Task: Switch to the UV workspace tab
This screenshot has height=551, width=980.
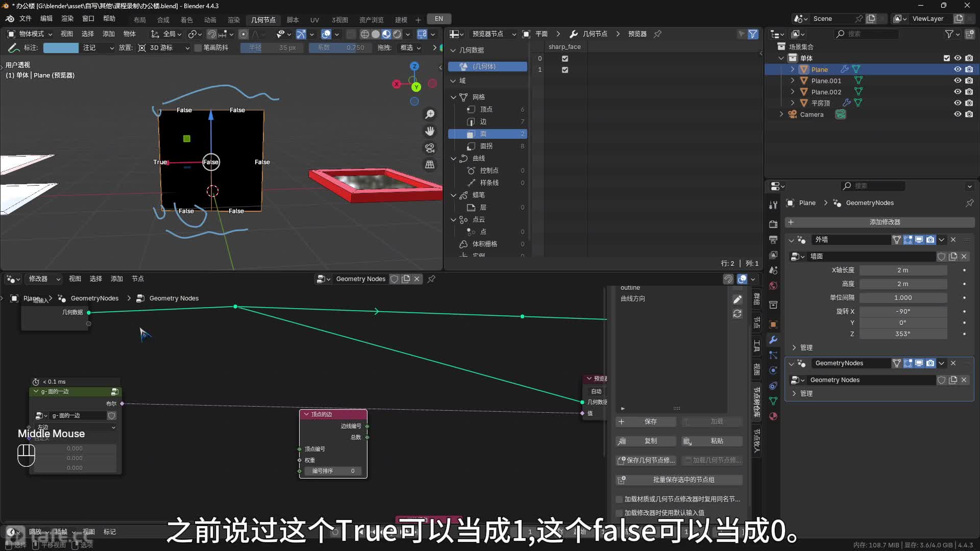Action: 314,20
